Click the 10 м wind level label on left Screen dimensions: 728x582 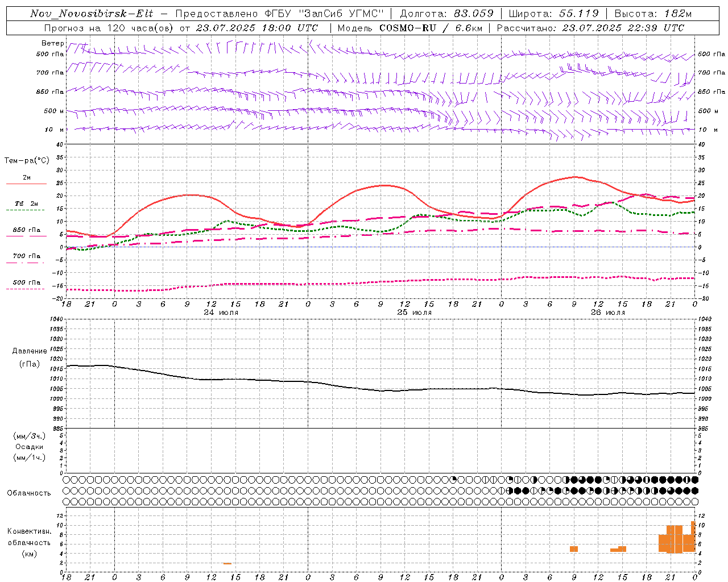click(x=54, y=130)
